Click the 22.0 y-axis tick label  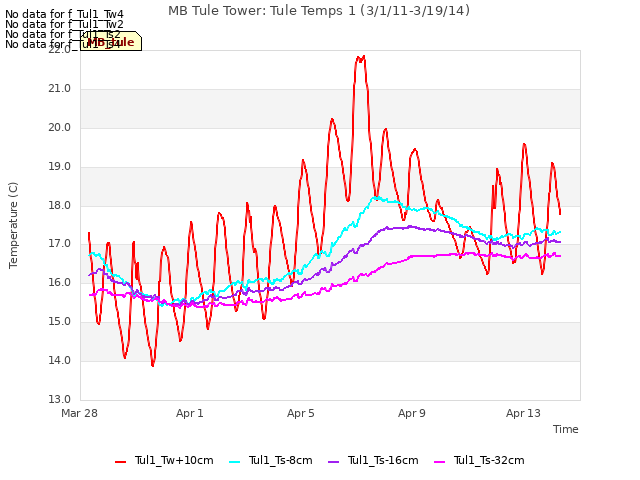pos(60,49)
